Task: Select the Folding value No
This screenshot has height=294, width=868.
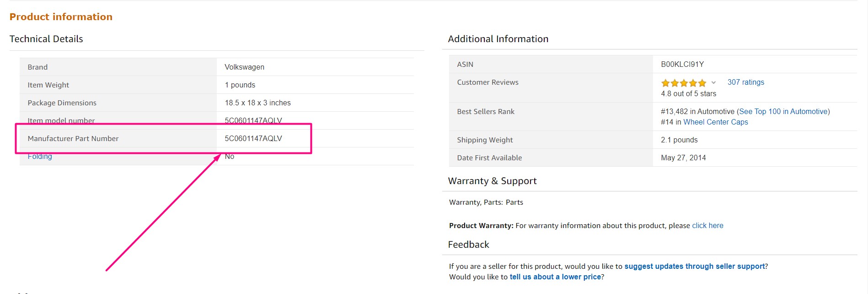Action: [230, 157]
